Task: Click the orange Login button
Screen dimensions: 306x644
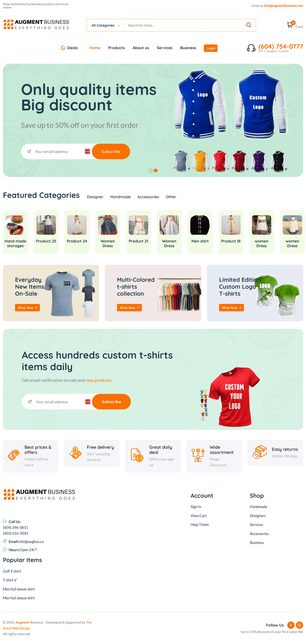Action: 211,48
